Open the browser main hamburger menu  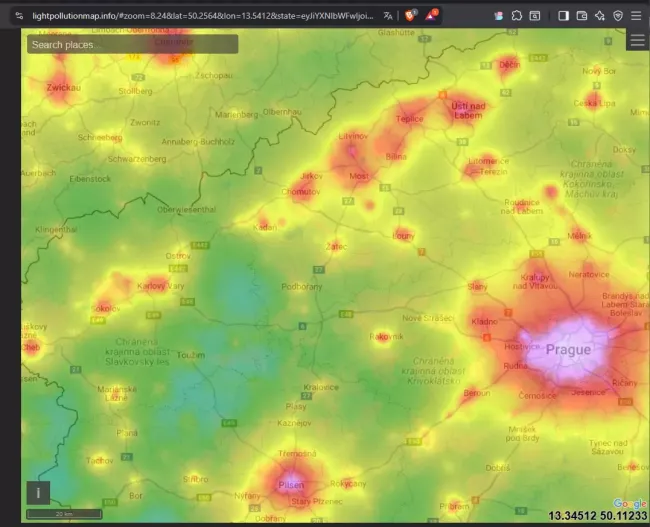[637, 15]
